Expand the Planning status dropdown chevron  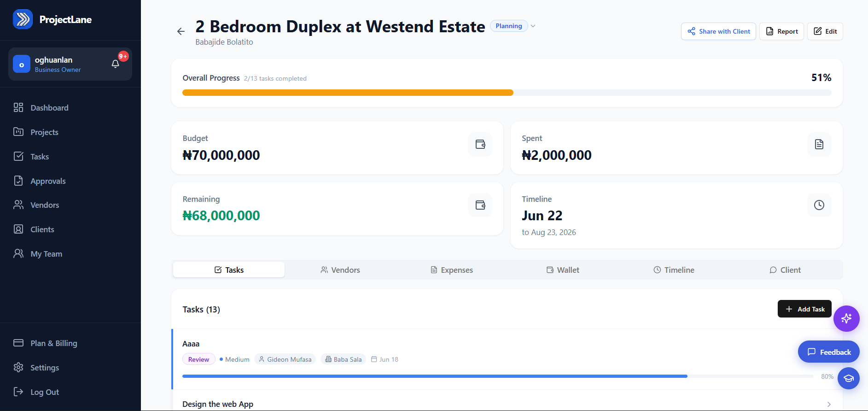[x=533, y=26]
